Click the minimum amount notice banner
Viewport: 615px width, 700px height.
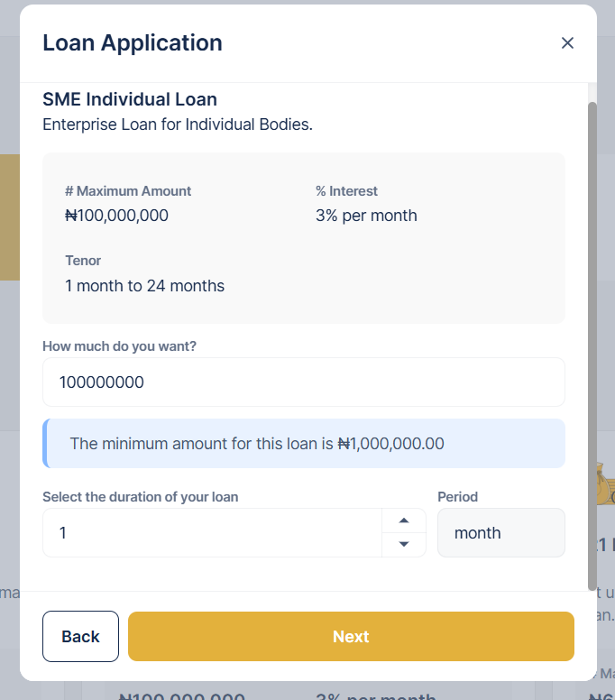click(x=303, y=444)
